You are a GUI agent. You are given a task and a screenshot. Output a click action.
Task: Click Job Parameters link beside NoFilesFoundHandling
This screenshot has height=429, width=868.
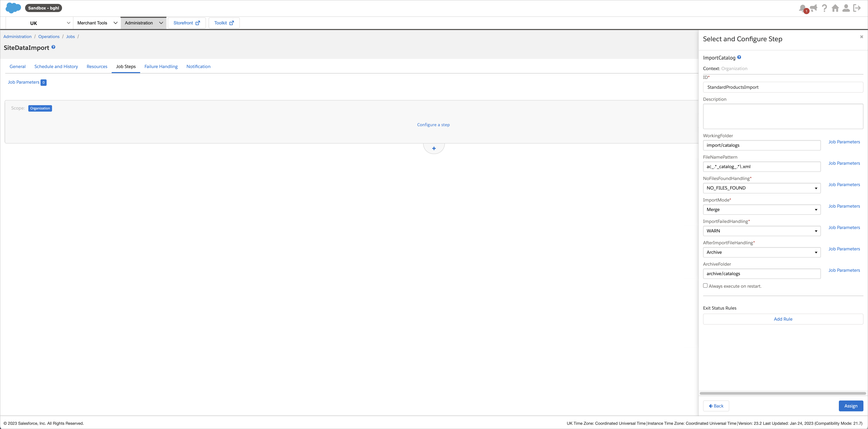(844, 185)
